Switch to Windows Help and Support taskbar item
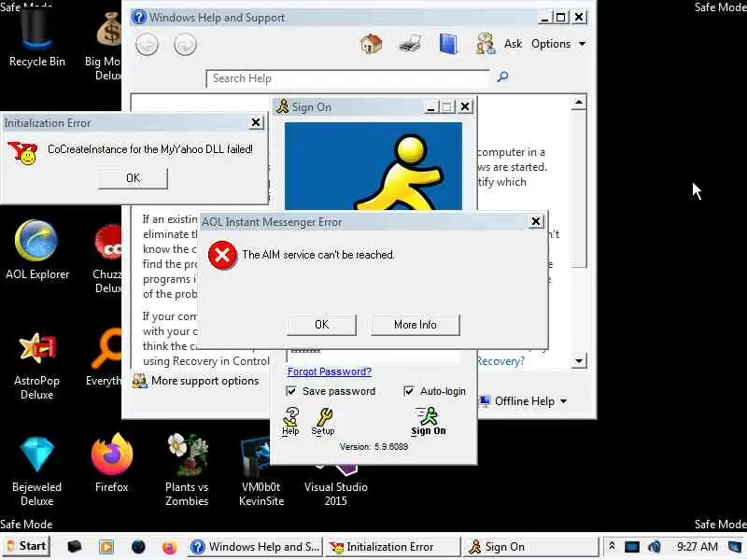The height and width of the screenshot is (560, 747). pos(255,547)
